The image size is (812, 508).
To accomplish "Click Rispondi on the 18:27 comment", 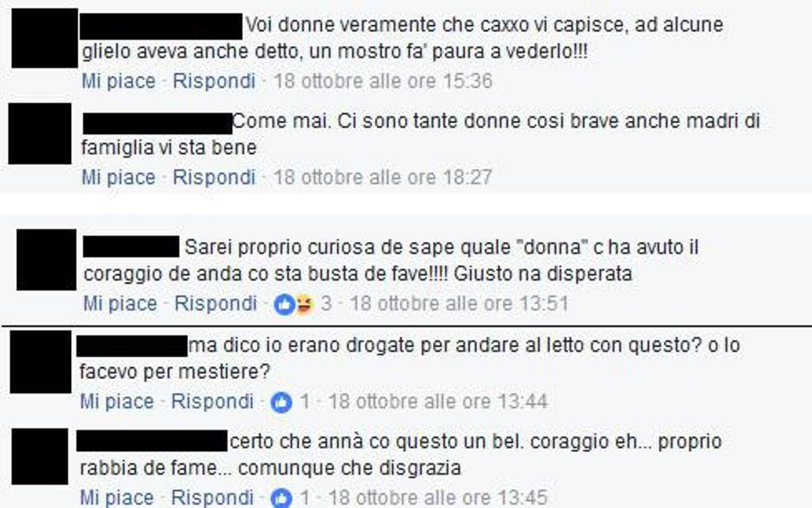I will (x=215, y=178).
